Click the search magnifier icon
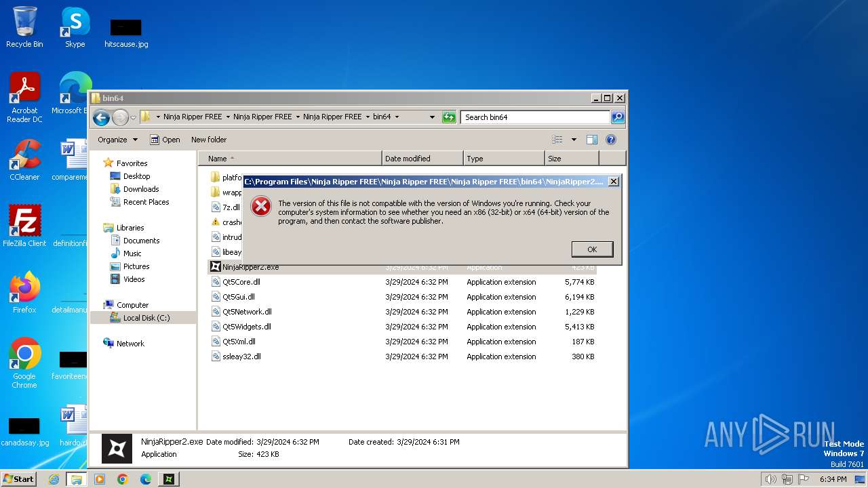The image size is (868, 488). point(617,117)
